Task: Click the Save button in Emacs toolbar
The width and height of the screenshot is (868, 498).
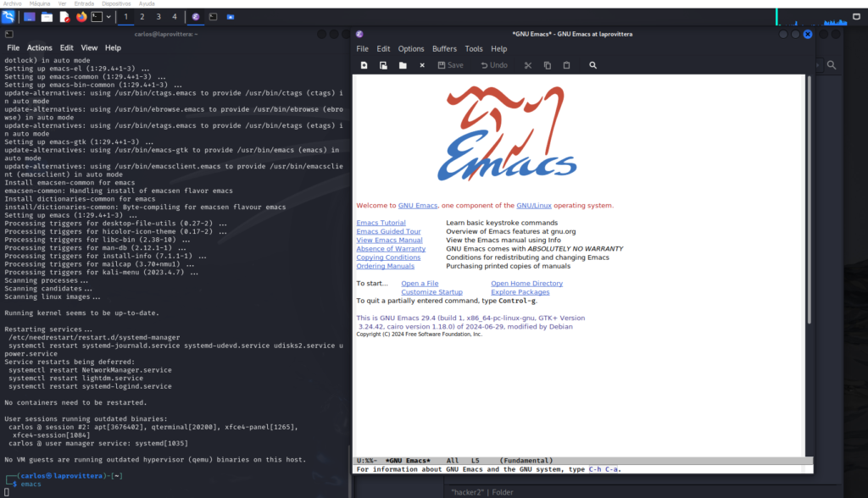Action: tap(451, 65)
